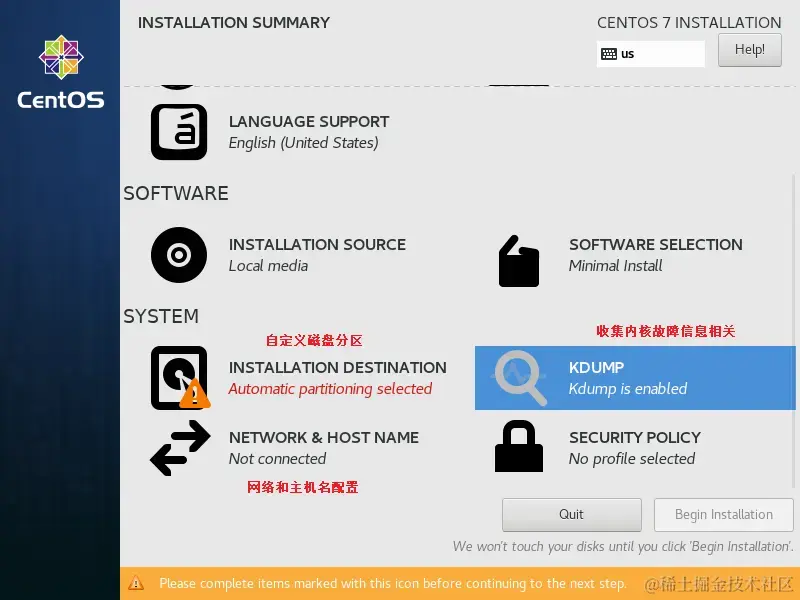Open the Help! button
Image resolution: width=800 pixels, height=600 pixels.
click(749, 50)
